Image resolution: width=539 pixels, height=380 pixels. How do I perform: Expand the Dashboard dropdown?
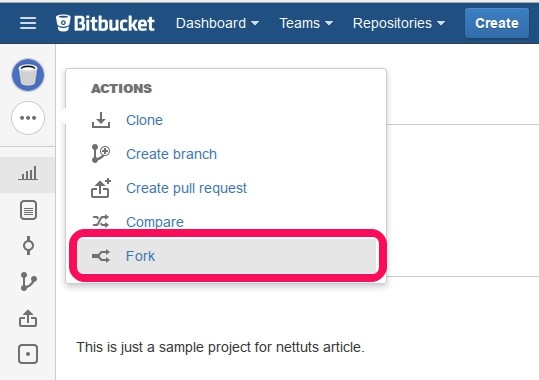tap(217, 23)
